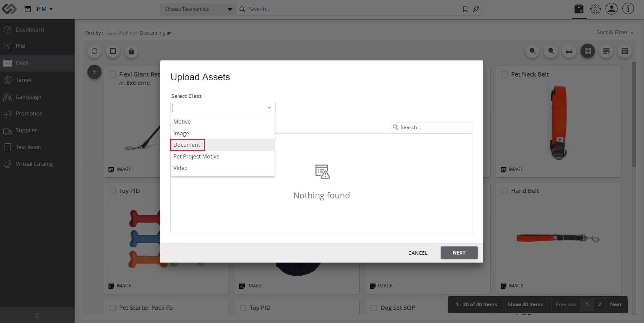The width and height of the screenshot is (644, 323).
Task: Click the box icon beside PIM header
Action: click(x=28, y=9)
